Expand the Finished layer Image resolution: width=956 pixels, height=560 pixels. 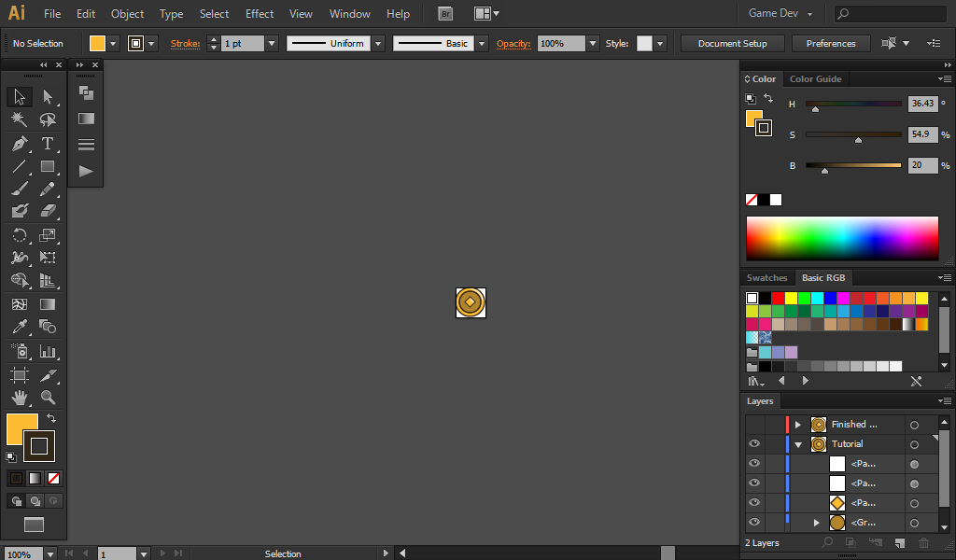798,425
